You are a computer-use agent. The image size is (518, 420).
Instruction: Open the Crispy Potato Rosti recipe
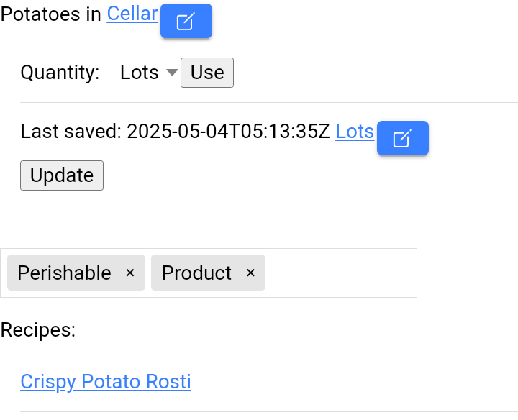click(x=106, y=382)
